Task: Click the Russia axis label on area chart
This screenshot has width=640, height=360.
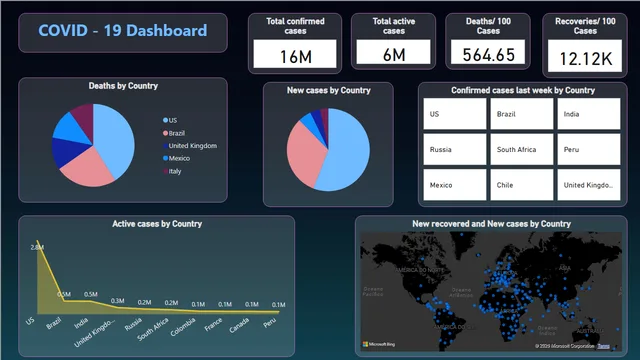Action: (133, 324)
